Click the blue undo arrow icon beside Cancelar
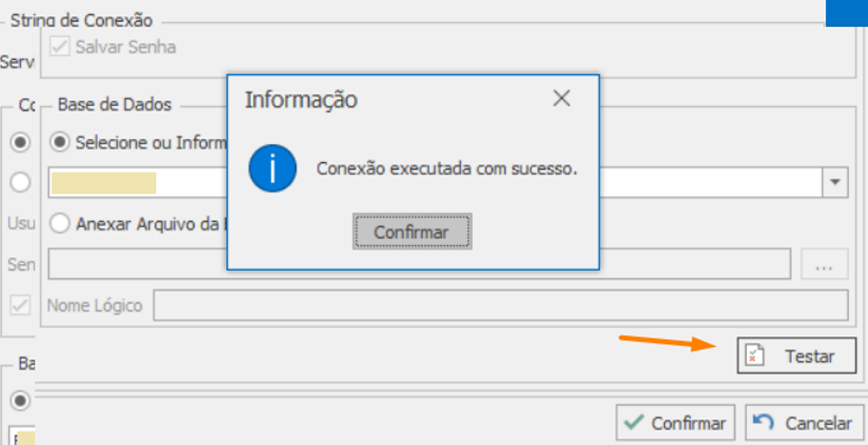Image resolution: width=868 pixels, height=445 pixels. 763,422
